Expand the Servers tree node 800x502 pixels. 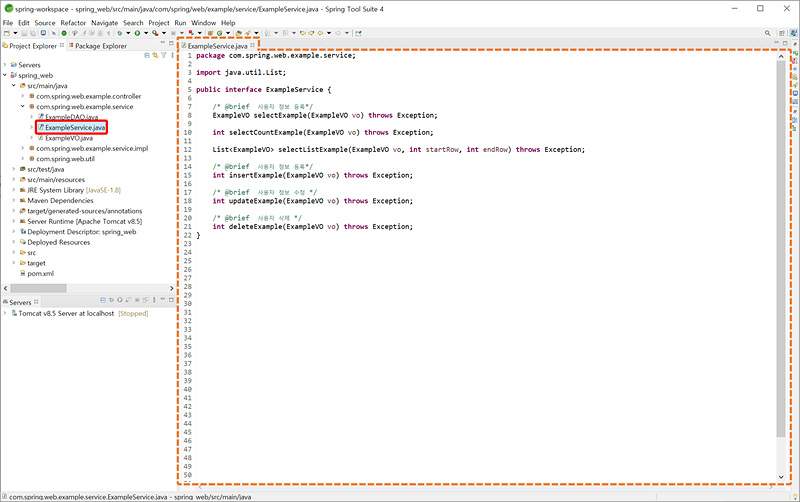pyautogui.click(x=5, y=65)
